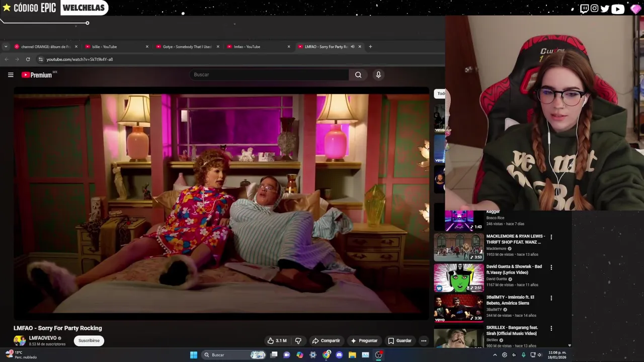The width and height of the screenshot is (644, 362).
Task: Click in the YouTube Buscar search field
Action: click(269, 74)
